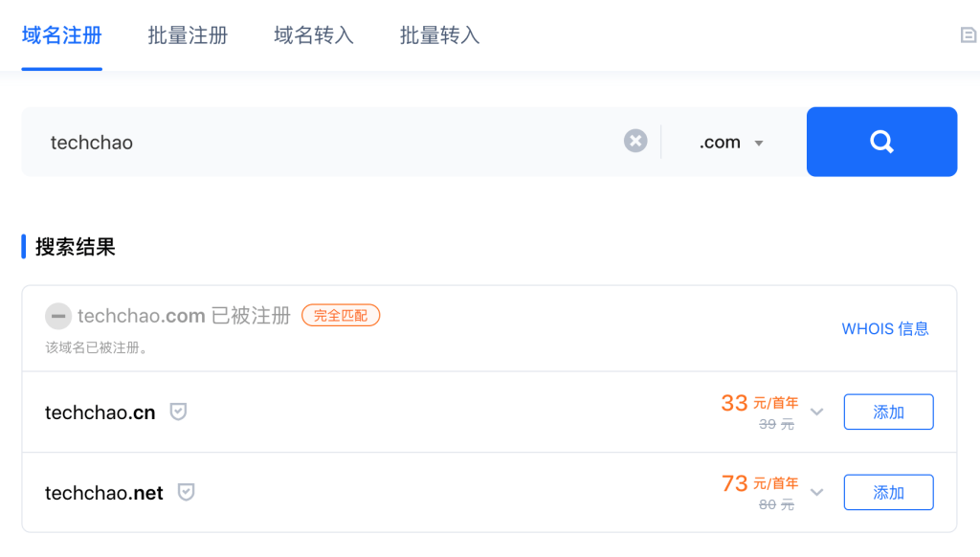Expand price details for techchao.net
Image resolution: width=980 pixels, height=557 pixels.
point(817,493)
